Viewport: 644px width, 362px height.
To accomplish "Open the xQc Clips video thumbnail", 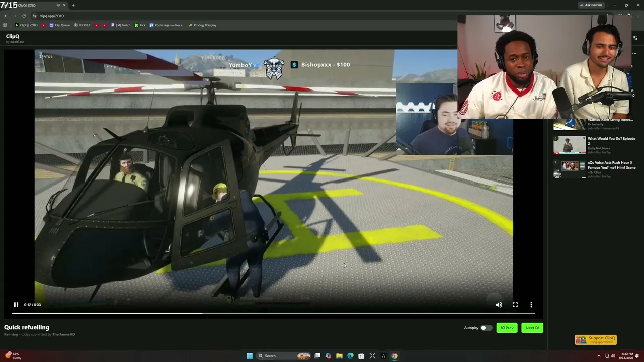I will point(570,169).
